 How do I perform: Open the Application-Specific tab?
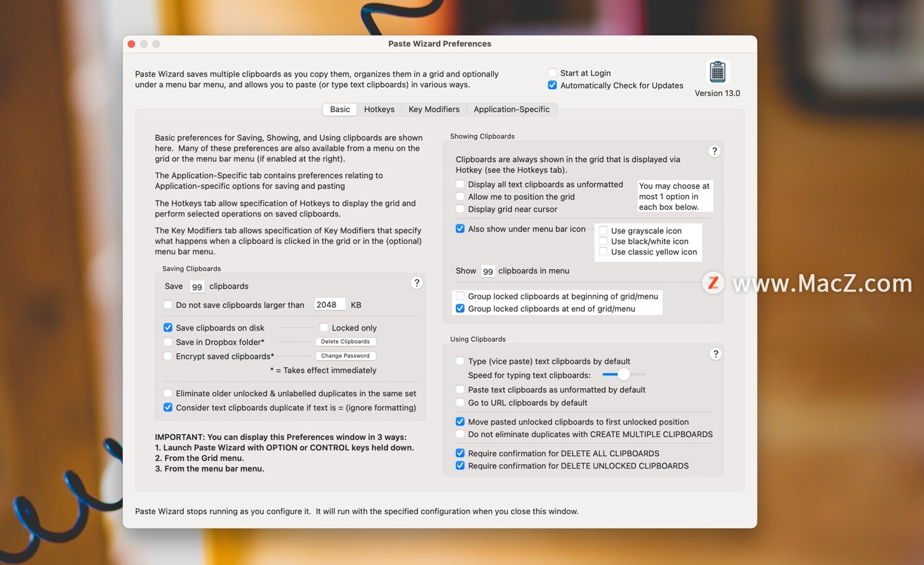pyautogui.click(x=512, y=110)
